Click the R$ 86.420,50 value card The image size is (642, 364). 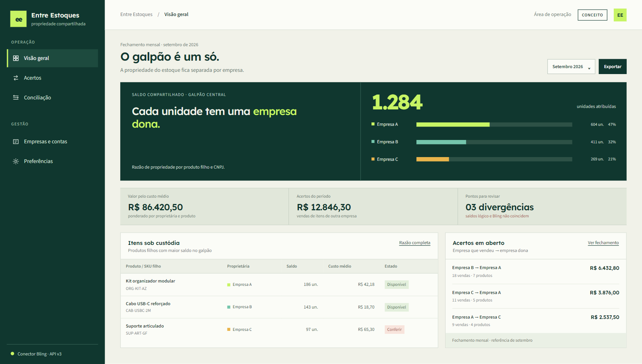click(x=205, y=207)
